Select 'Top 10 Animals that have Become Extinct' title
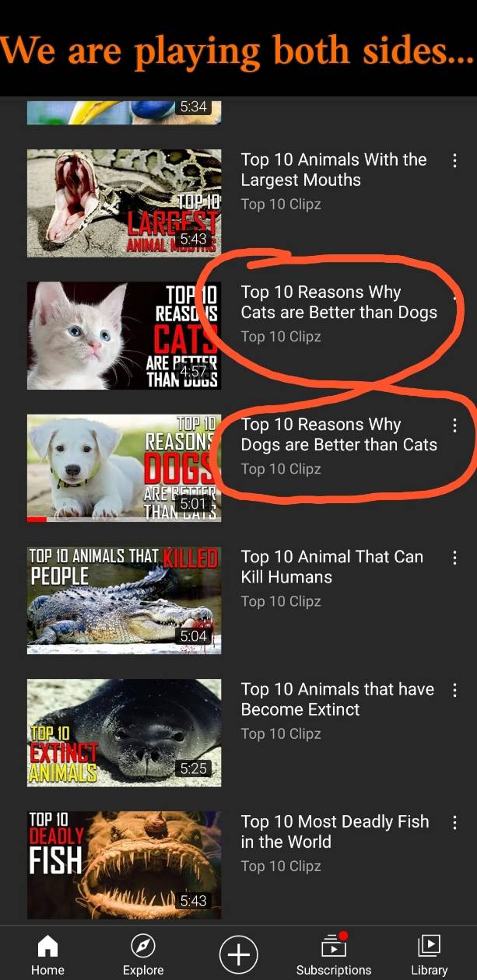The height and width of the screenshot is (980, 477). 338,699
